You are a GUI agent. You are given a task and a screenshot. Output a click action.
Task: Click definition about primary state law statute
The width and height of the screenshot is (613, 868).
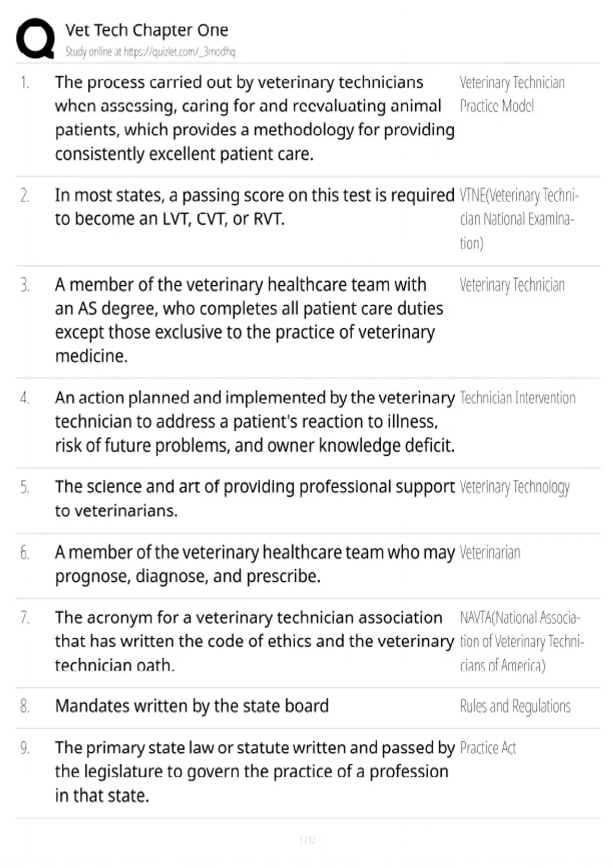254,771
